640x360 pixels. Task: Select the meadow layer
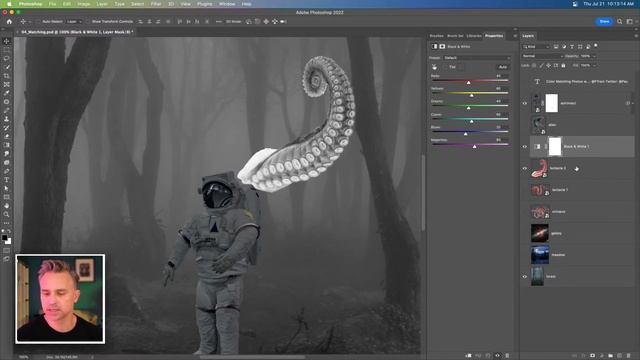click(x=582, y=255)
